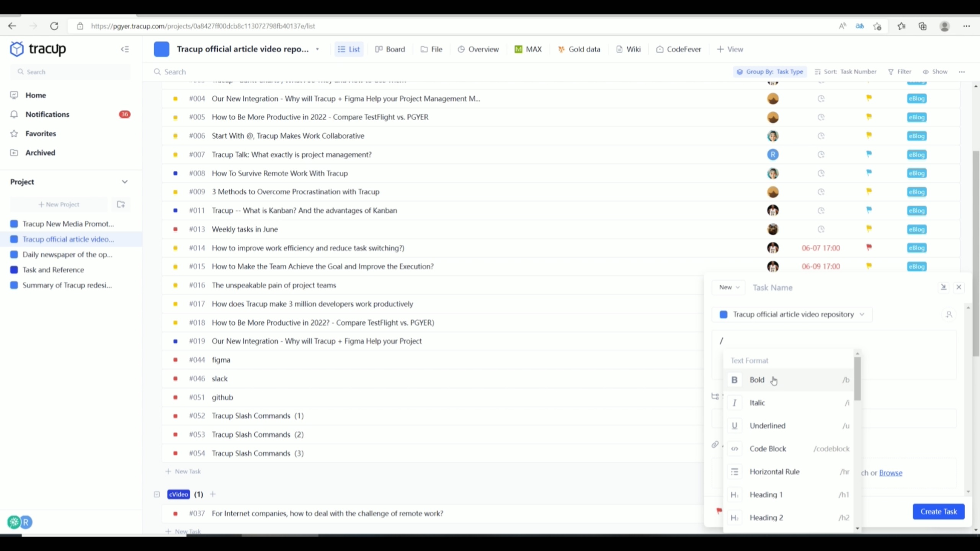This screenshot has height=551, width=980.
Task: Select the Italic format option
Action: pyautogui.click(x=757, y=402)
